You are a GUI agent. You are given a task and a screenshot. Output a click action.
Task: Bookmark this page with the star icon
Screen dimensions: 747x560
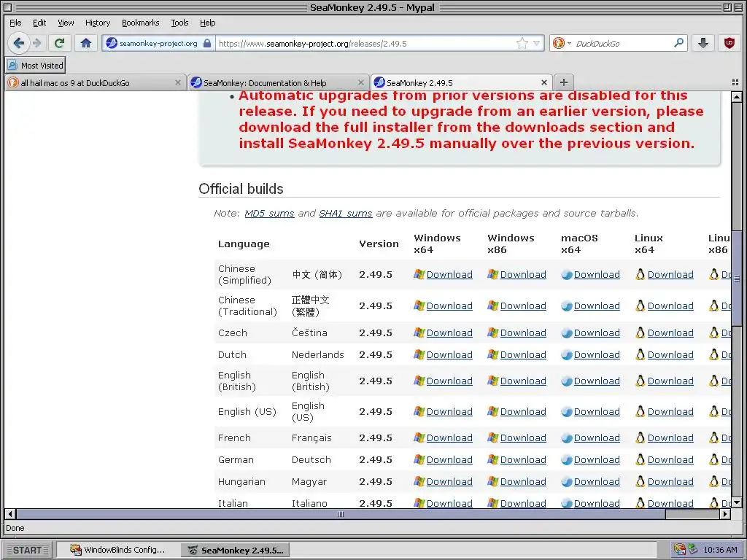522,43
